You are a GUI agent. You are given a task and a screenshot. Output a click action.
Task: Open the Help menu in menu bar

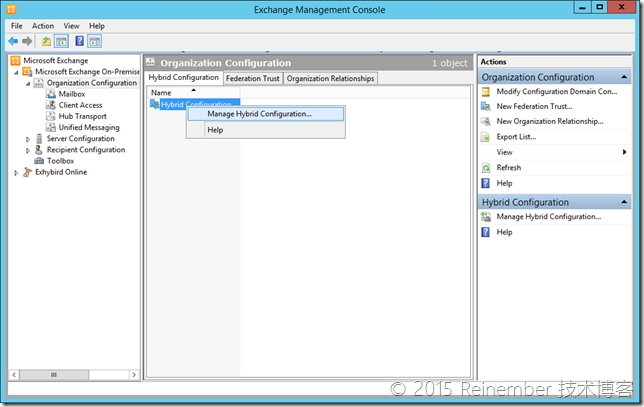click(97, 26)
